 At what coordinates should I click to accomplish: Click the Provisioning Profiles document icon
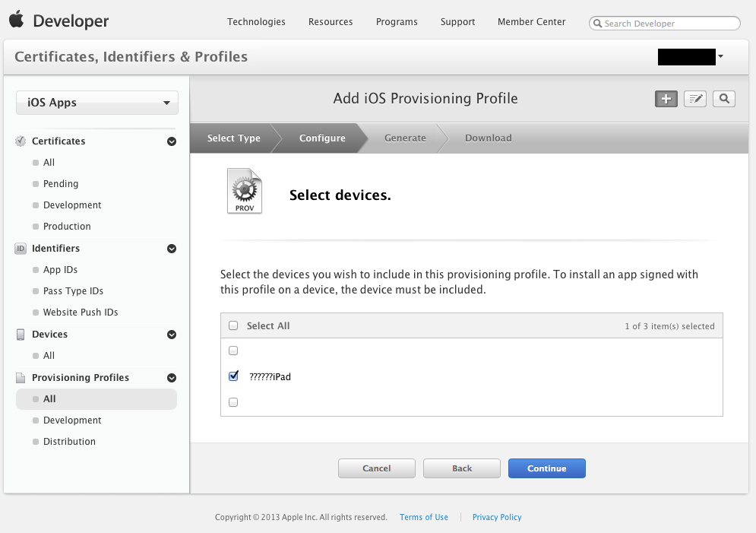point(21,378)
